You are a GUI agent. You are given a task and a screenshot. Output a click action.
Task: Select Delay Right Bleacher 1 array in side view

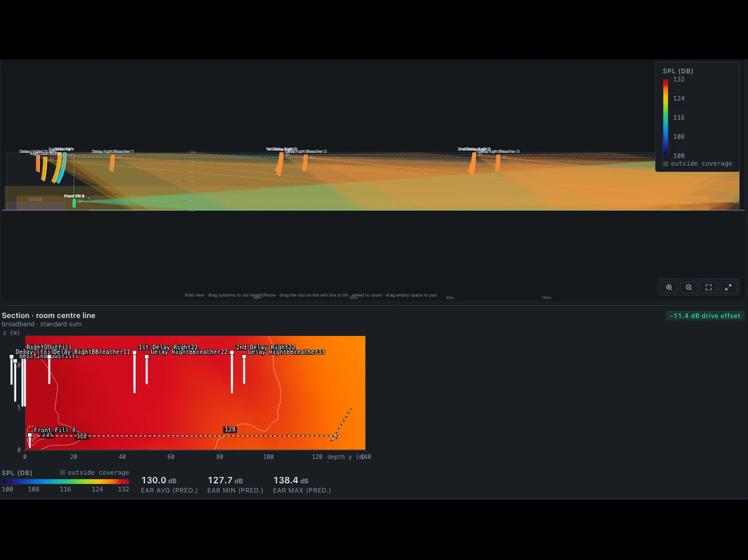click(x=112, y=163)
